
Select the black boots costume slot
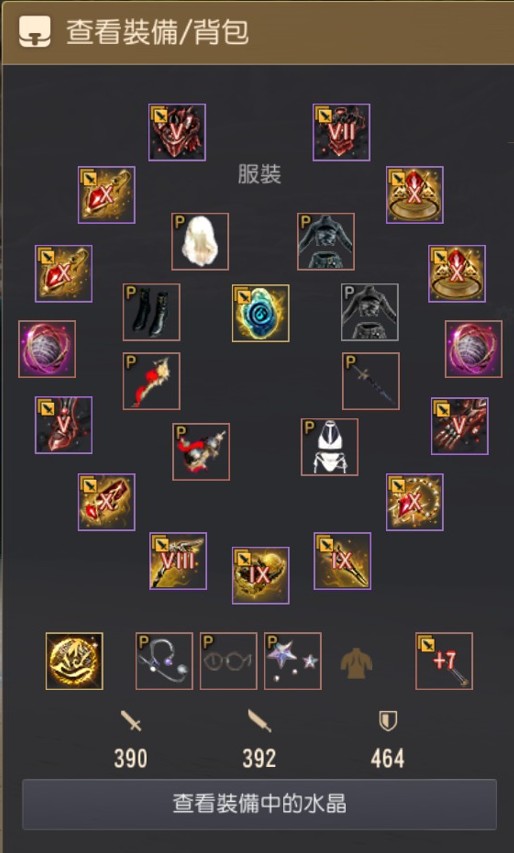[x=151, y=312]
